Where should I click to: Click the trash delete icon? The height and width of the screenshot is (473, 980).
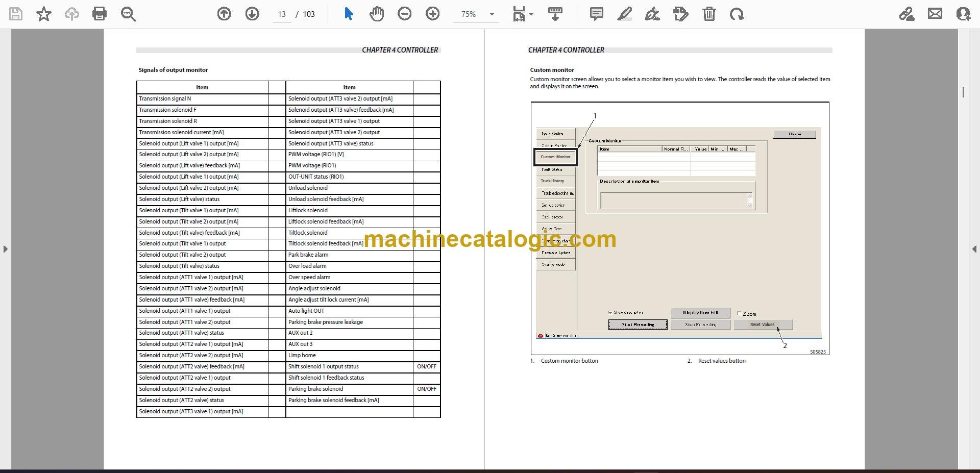click(x=709, y=14)
